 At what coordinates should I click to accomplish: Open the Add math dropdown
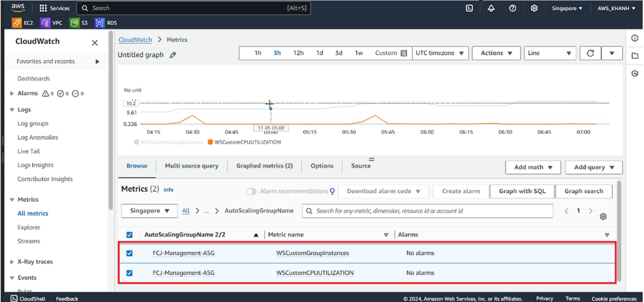click(x=533, y=167)
